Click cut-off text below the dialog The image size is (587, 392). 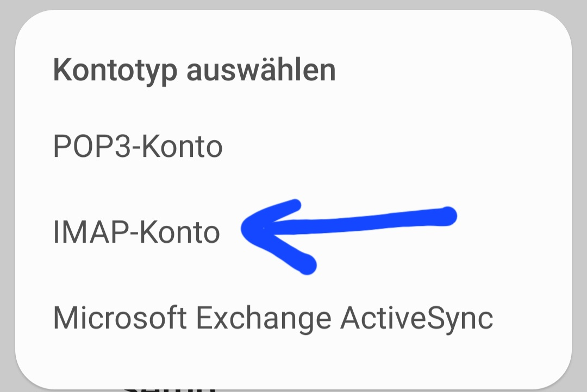pyautogui.click(x=169, y=389)
